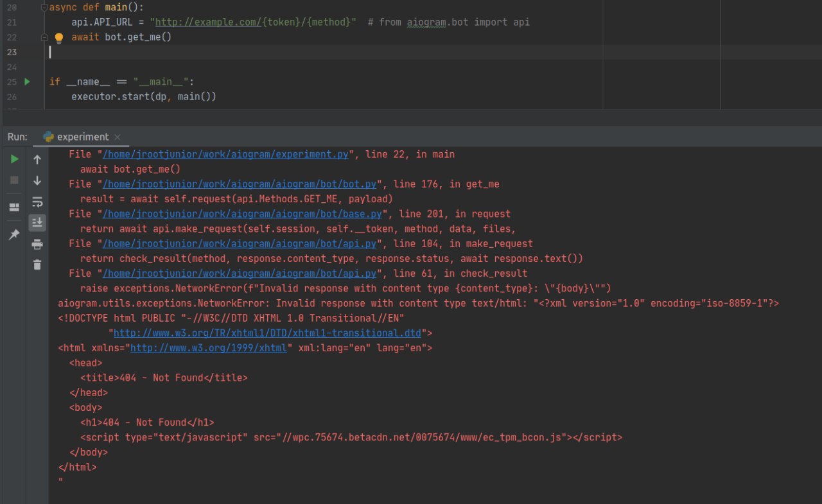This screenshot has height=504, width=822.
Task: Click the closing '</body>' console line
Action: (x=89, y=452)
